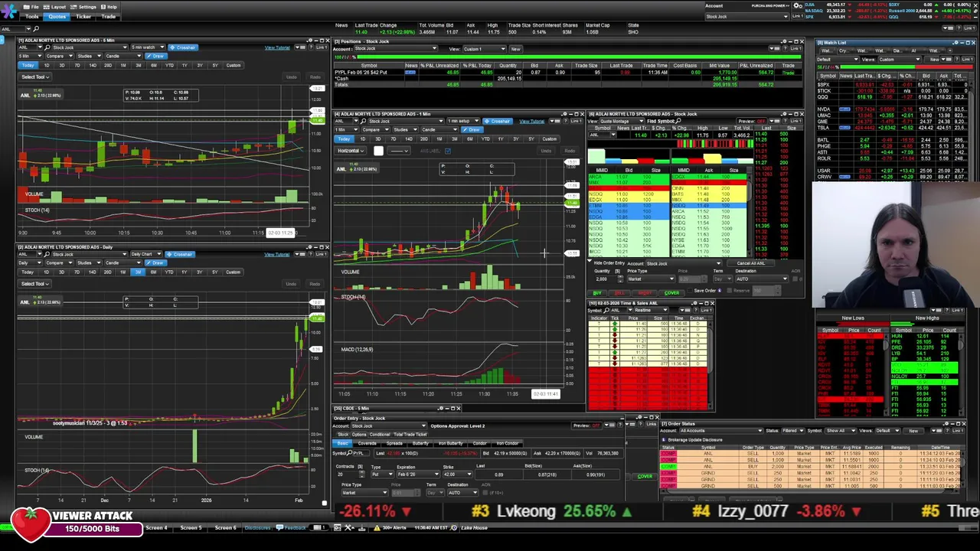Open the Candle chart type dropdown in 5 Min chart
This screenshot has height=551, width=980.
(x=123, y=56)
